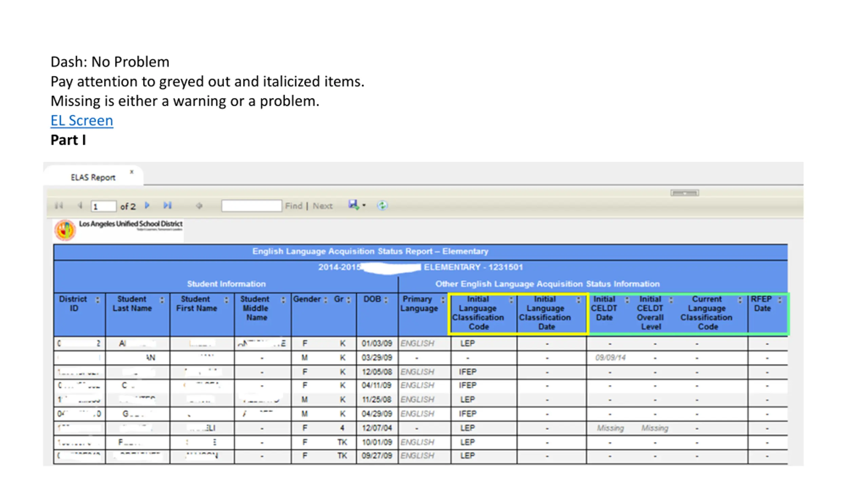Sort by Student Last Name column
The height and width of the screenshot is (488, 868).
(x=162, y=300)
